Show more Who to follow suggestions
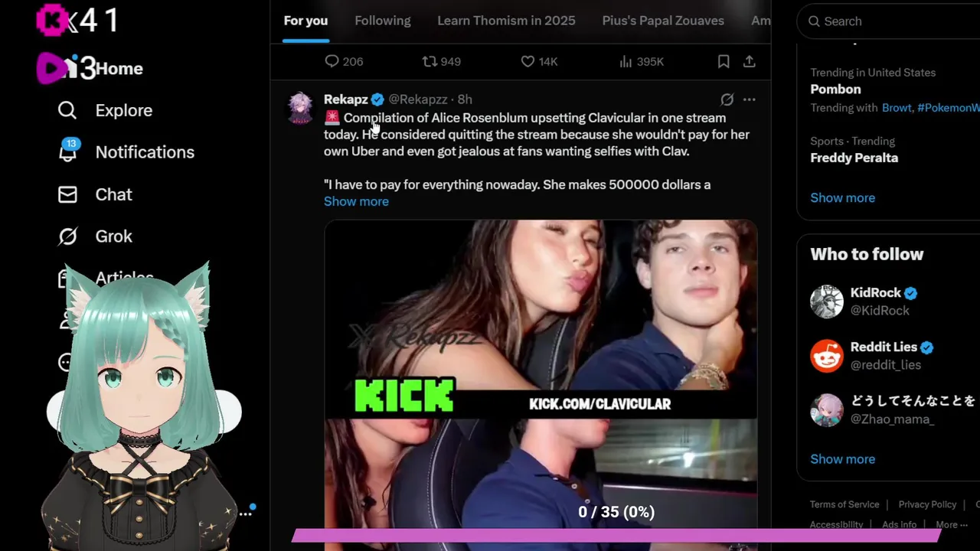The width and height of the screenshot is (980, 551). [842, 459]
